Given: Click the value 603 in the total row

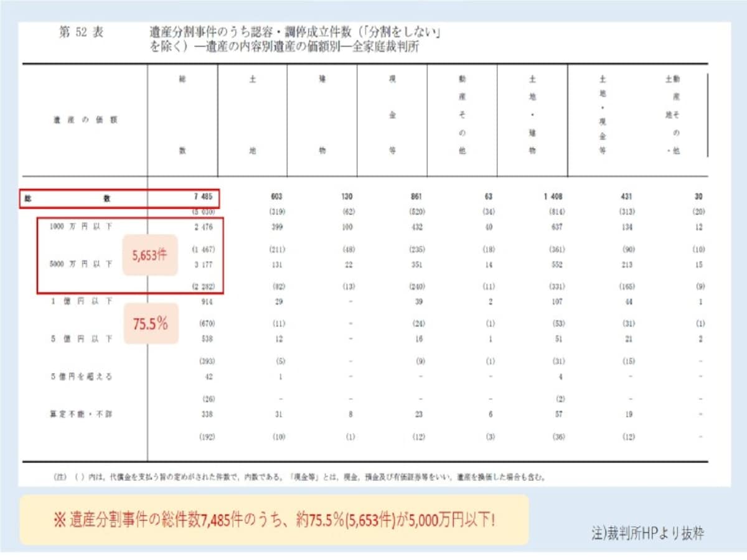Looking at the screenshot, I should click(276, 196).
